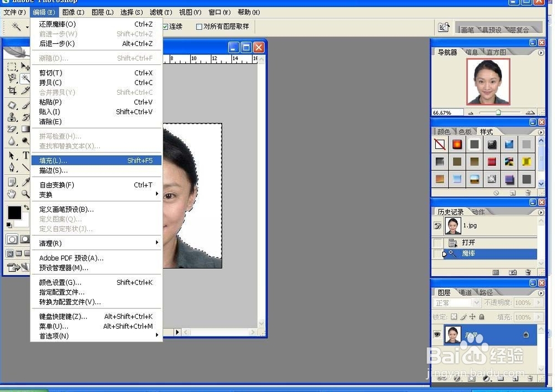Create new document from state icon

tap(496, 272)
